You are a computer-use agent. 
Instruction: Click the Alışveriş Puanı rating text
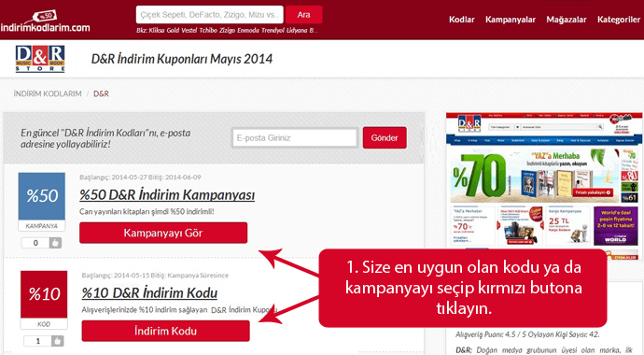(527, 334)
